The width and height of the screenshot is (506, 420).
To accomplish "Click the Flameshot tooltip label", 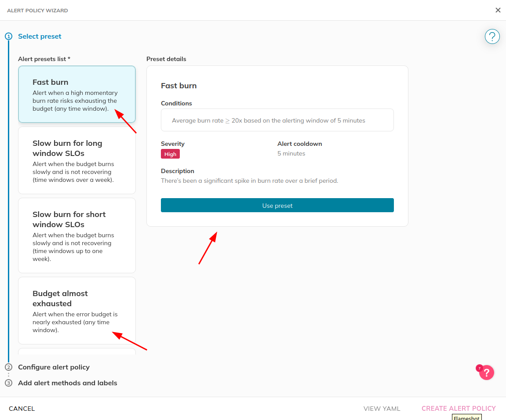I will pos(466,417).
